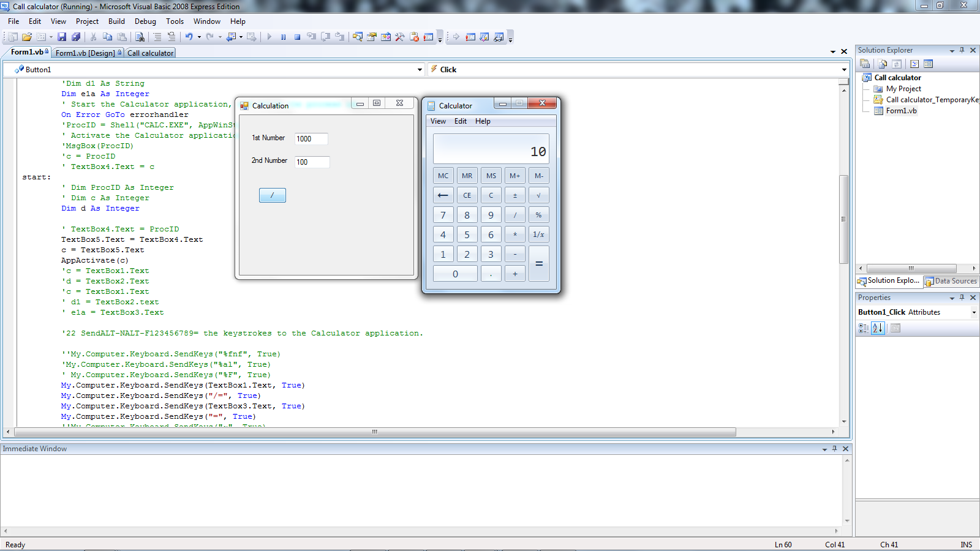The width and height of the screenshot is (980, 551).
Task: Click the pushpin of Immediate Window
Action: [835, 449]
